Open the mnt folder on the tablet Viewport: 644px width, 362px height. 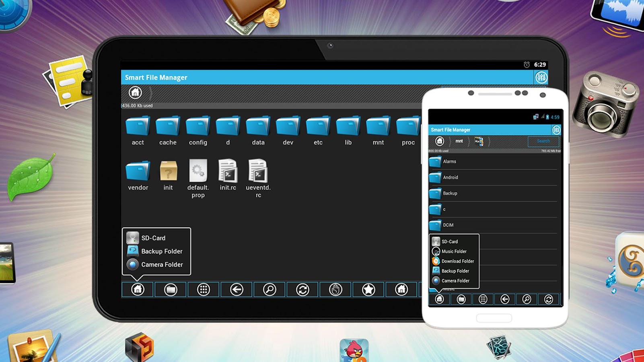click(378, 131)
